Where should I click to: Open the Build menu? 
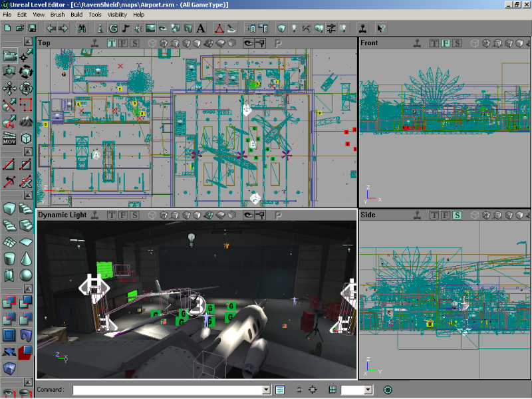pyautogui.click(x=76, y=15)
